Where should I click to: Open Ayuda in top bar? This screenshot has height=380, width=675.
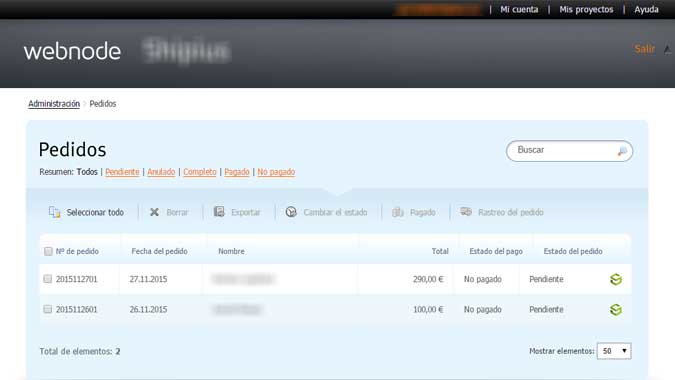click(x=646, y=9)
